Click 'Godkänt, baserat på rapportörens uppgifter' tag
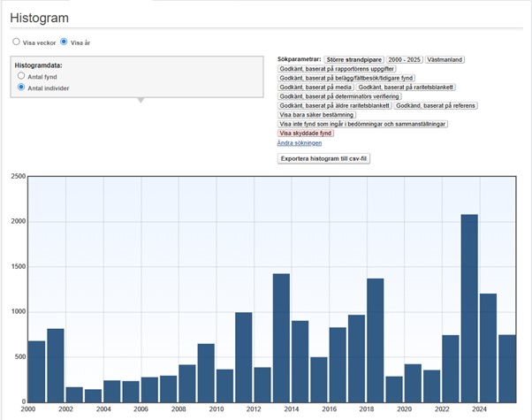 coord(337,69)
